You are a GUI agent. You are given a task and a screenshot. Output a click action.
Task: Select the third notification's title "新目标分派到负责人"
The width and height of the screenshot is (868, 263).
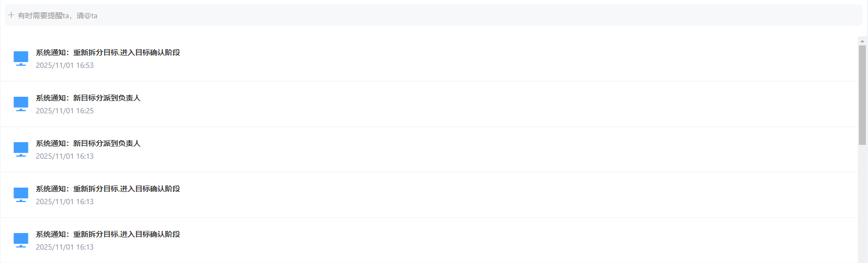pos(88,143)
